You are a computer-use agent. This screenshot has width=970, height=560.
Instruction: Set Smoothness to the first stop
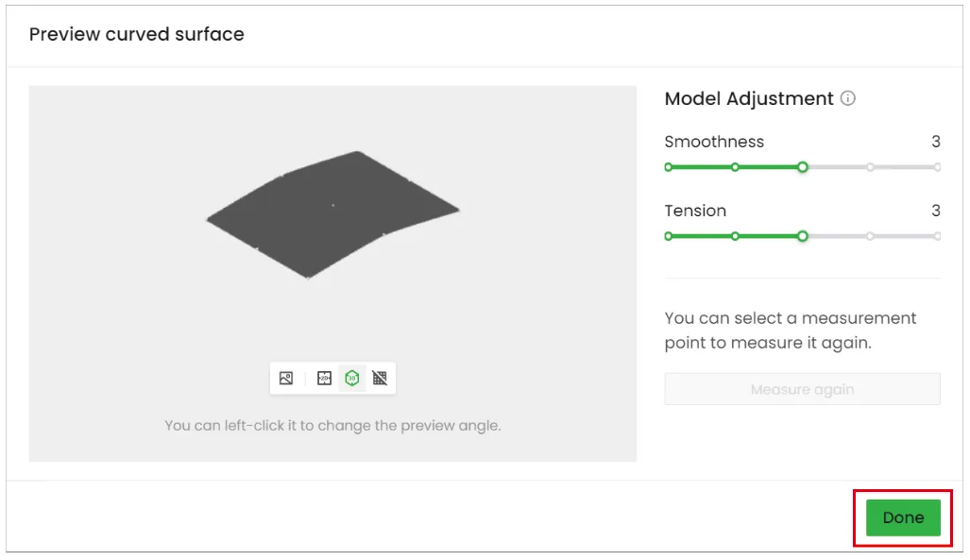(668, 167)
